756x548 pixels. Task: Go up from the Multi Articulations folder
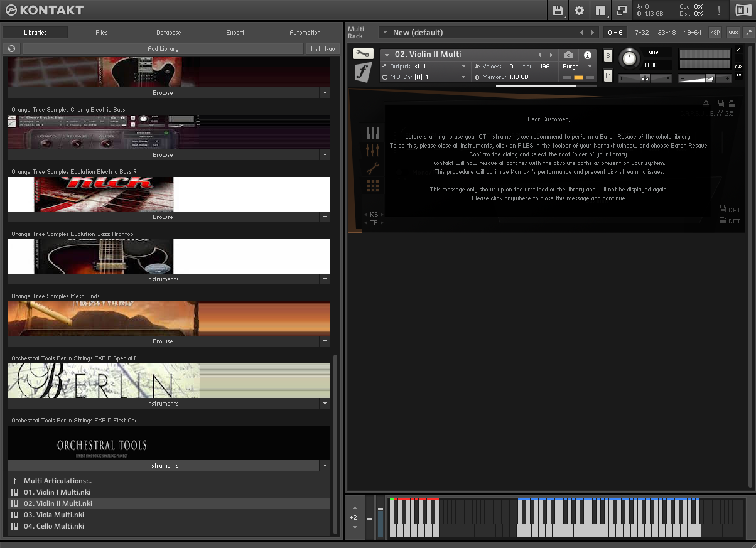coord(15,481)
